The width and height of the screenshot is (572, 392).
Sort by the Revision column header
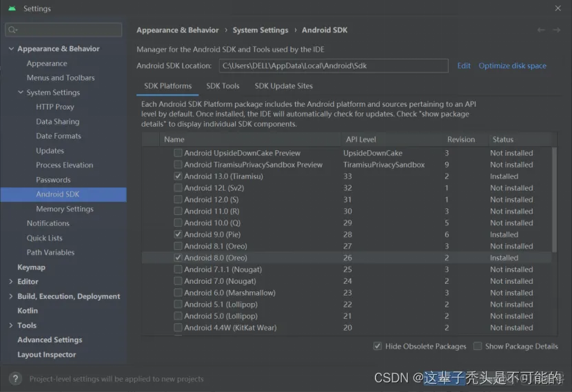(x=465, y=139)
